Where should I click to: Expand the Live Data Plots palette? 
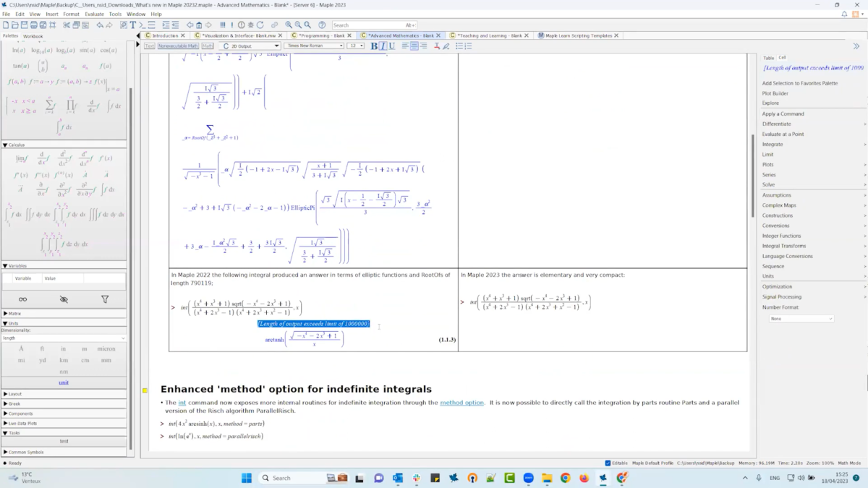(x=5, y=424)
